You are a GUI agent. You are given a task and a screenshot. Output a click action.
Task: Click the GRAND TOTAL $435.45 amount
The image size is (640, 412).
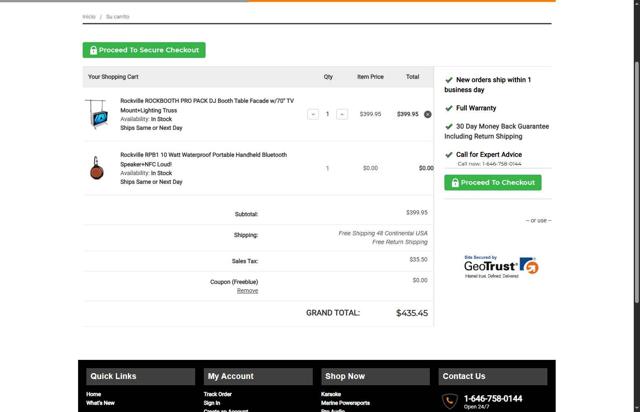pyautogui.click(x=412, y=313)
